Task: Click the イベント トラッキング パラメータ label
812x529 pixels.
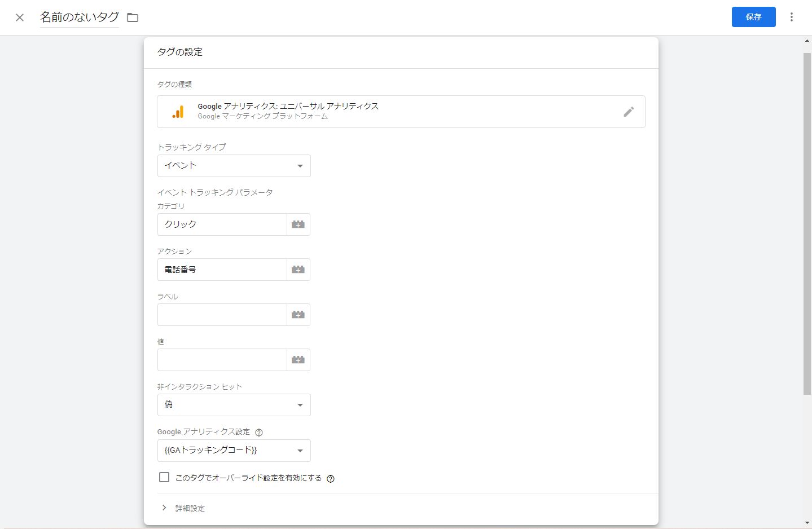Action: [x=215, y=192]
